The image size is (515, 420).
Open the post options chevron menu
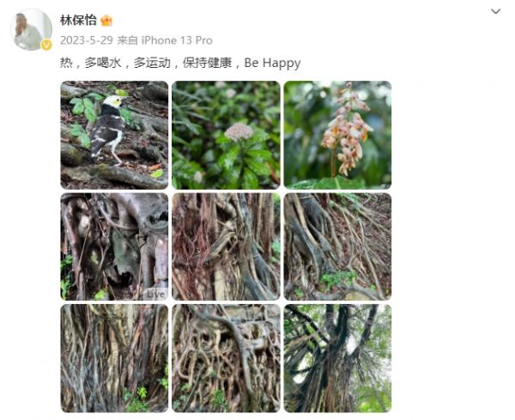[x=495, y=11]
